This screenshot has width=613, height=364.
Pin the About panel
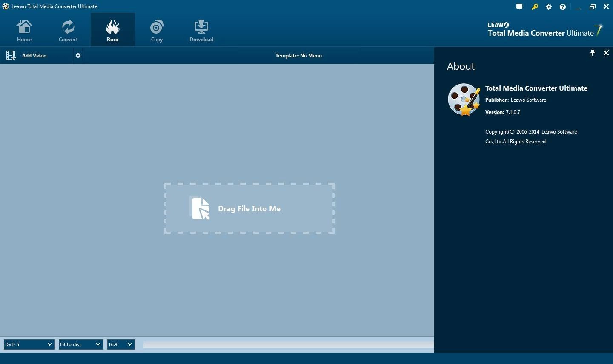(x=592, y=53)
